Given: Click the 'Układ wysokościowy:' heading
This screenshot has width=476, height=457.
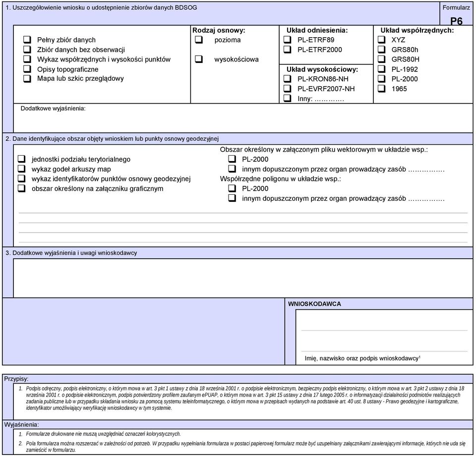Looking at the screenshot, I should pyautogui.click(x=322, y=69).
